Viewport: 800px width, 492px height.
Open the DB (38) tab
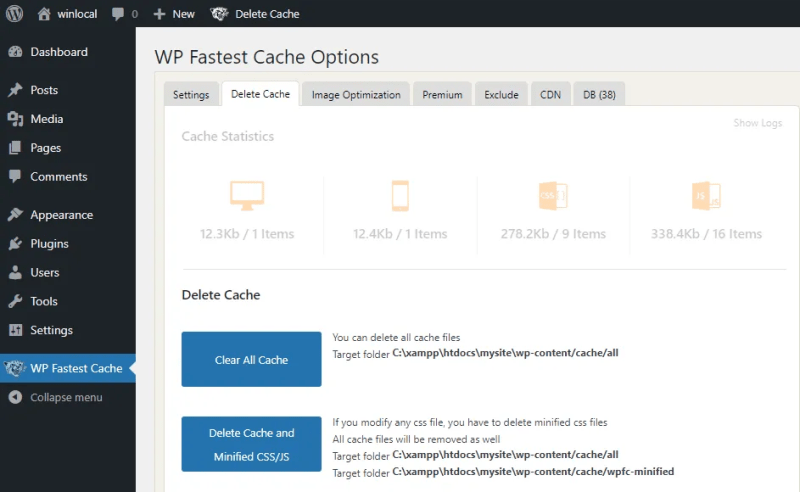pyautogui.click(x=599, y=94)
